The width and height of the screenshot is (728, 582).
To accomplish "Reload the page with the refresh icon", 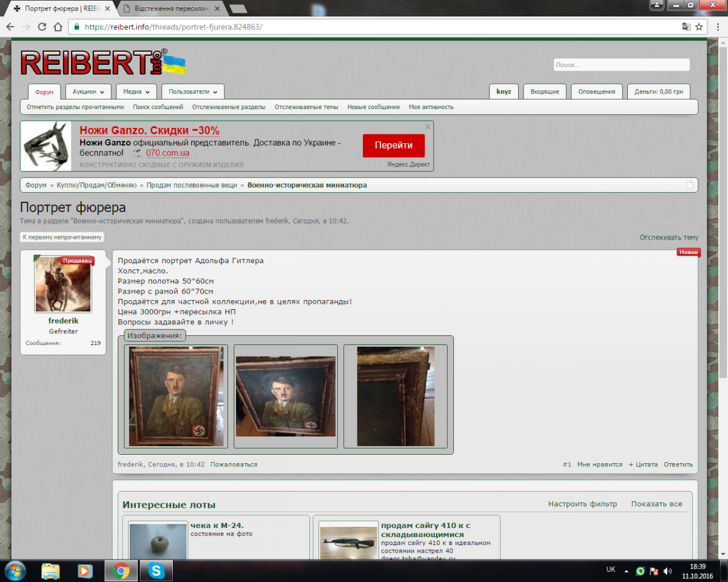I will pos(42,27).
